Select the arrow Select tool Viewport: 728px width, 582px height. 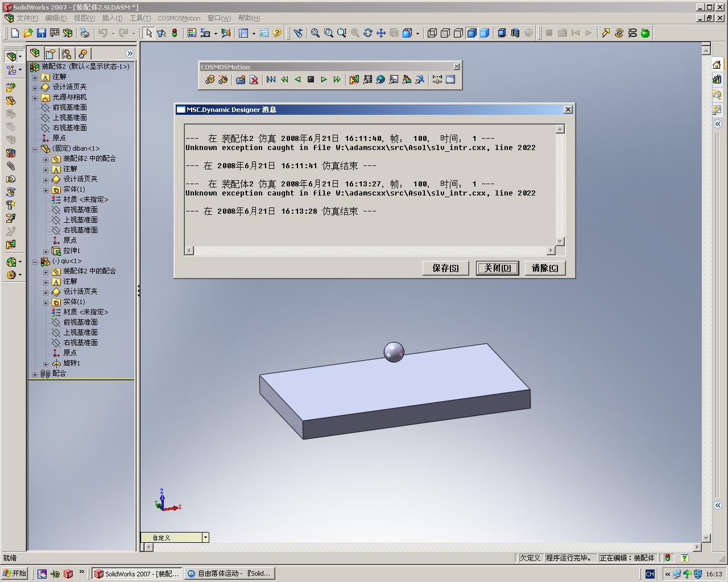[x=148, y=33]
